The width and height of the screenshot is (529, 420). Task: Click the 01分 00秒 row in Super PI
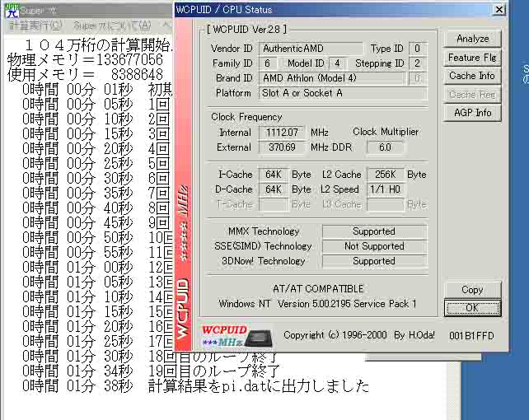97,268
